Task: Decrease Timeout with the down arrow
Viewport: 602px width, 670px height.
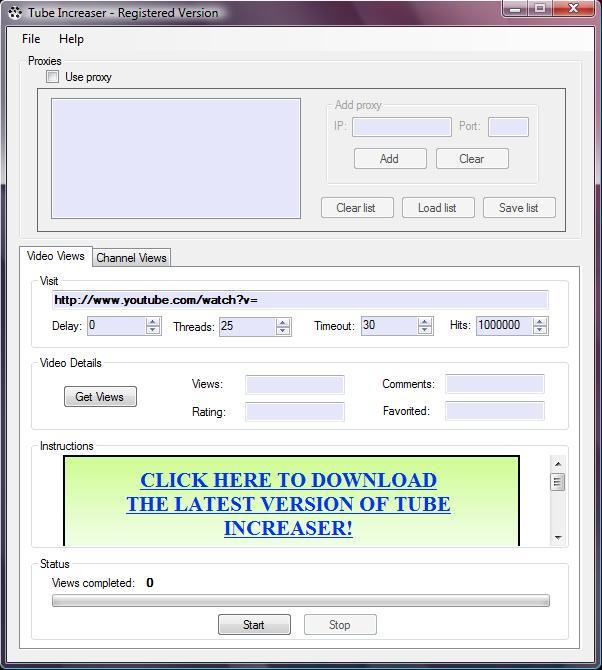Action: coord(425,330)
